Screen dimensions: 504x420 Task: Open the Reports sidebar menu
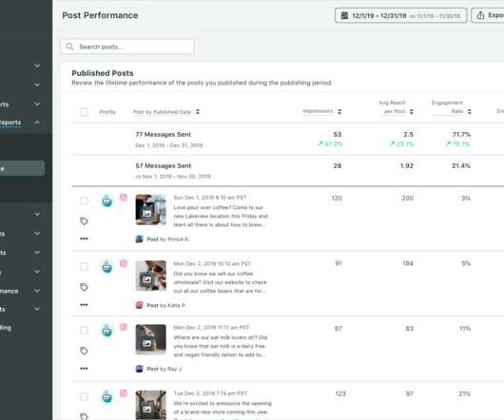pos(10,123)
